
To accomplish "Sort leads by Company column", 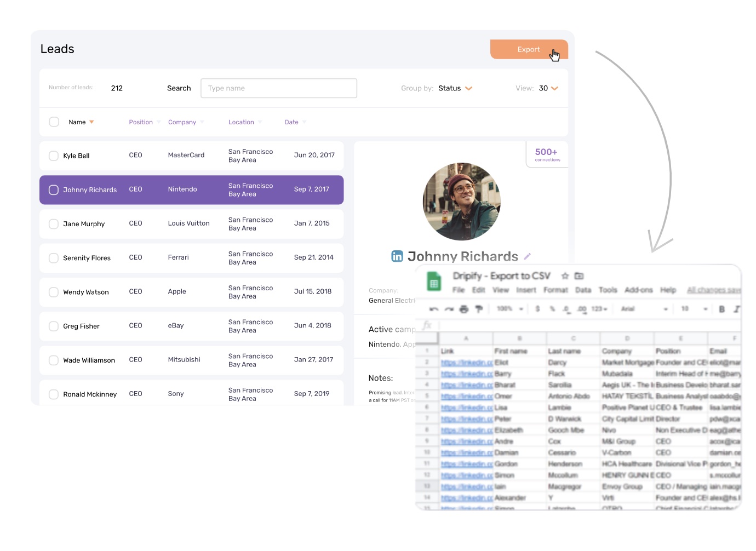I will pyautogui.click(x=186, y=122).
